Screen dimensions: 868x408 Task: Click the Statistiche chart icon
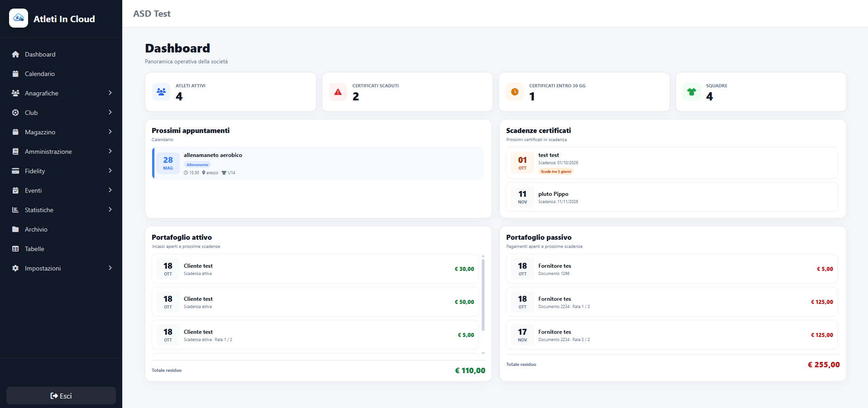click(x=15, y=210)
